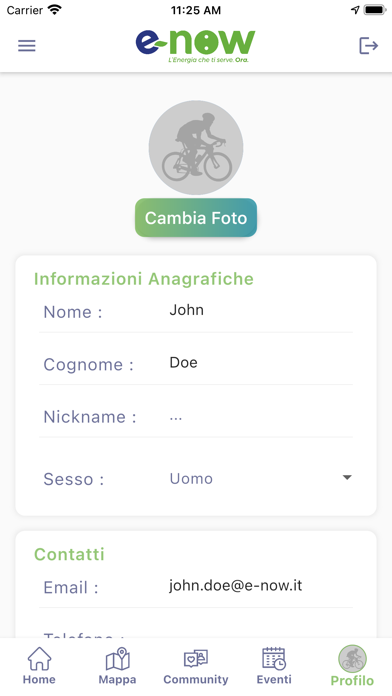This screenshot has width=392, height=696.
Task: Open the Eventi calendar icon
Action: 274,658
